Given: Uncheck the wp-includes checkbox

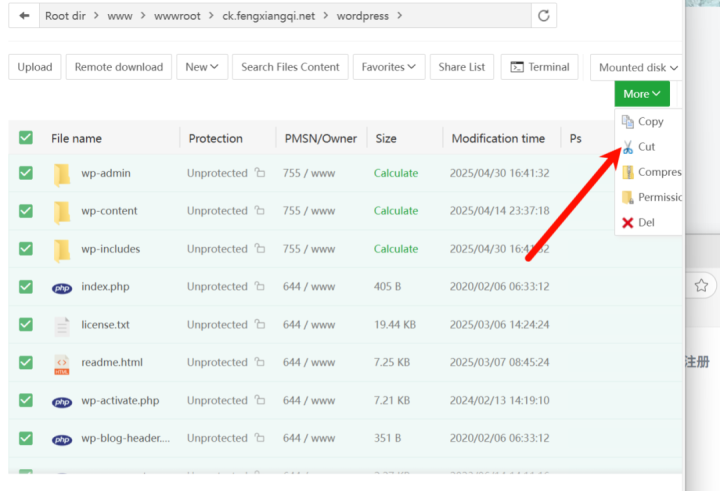Looking at the screenshot, I should point(26,248).
